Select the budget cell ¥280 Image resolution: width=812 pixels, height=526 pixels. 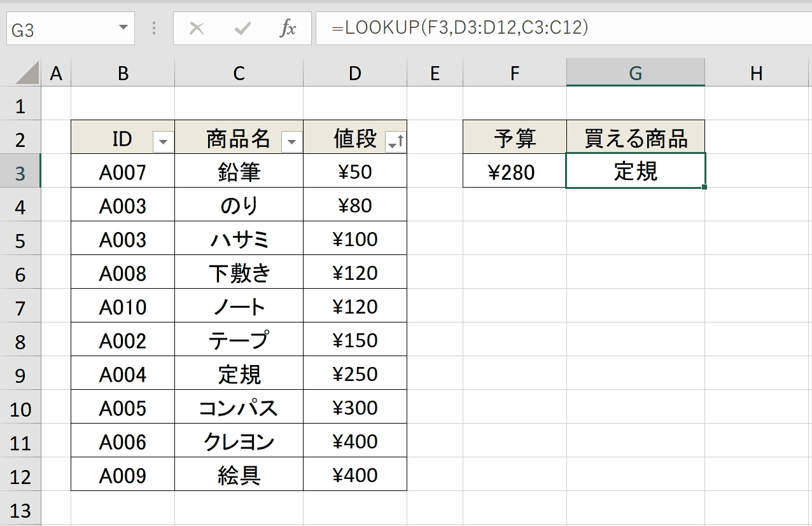tap(514, 171)
